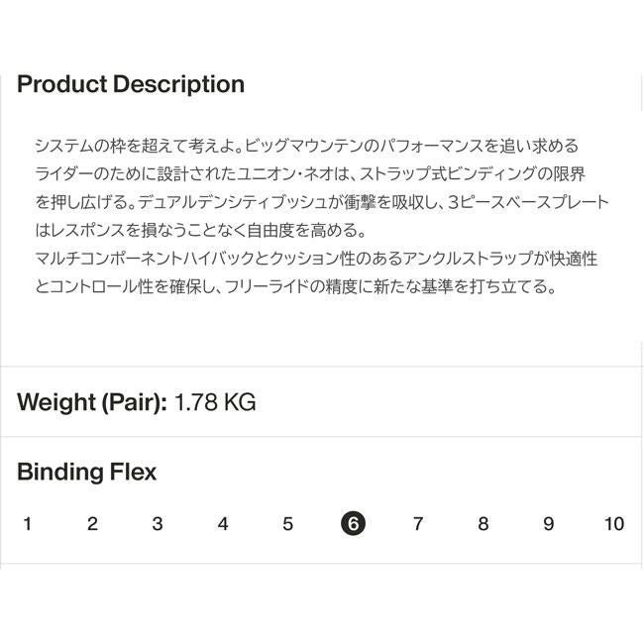
Task: Select flex rating 2 on the scale
Action: [x=92, y=524]
